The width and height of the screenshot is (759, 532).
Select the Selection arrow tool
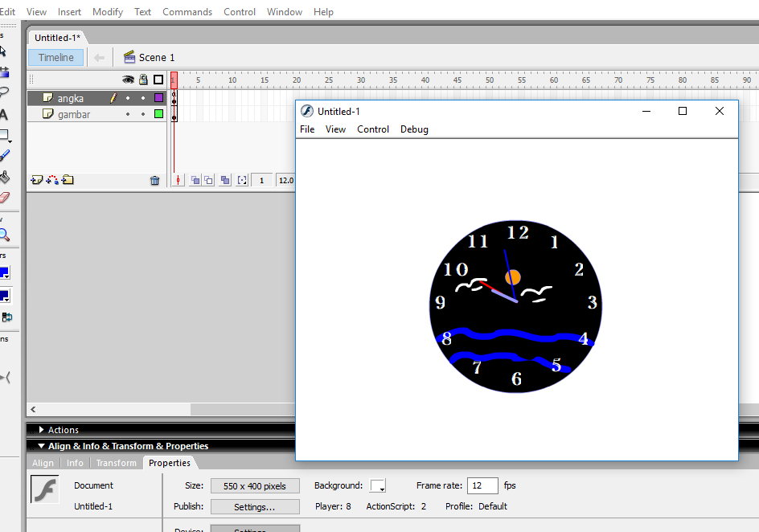[6, 51]
